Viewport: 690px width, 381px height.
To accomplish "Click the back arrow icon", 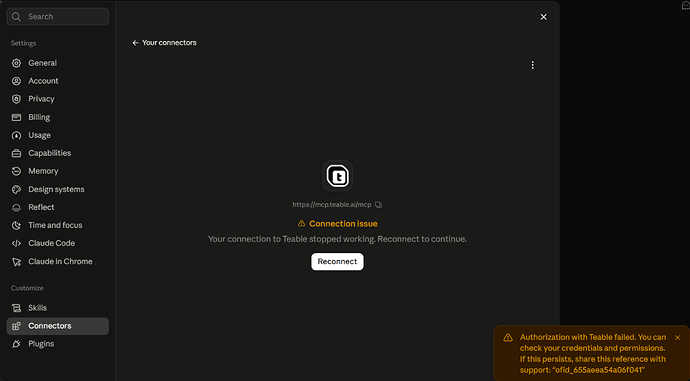I will (x=136, y=43).
